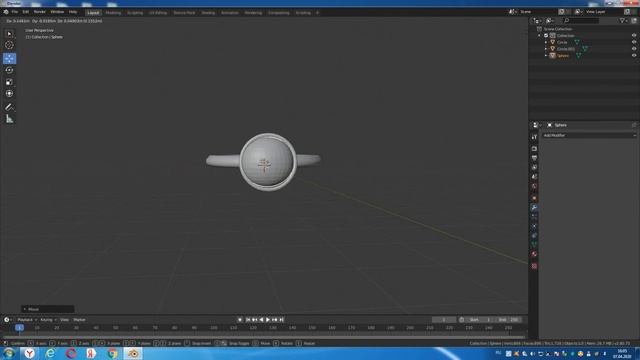Switch to Modeling workspace tab

click(113, 13)
